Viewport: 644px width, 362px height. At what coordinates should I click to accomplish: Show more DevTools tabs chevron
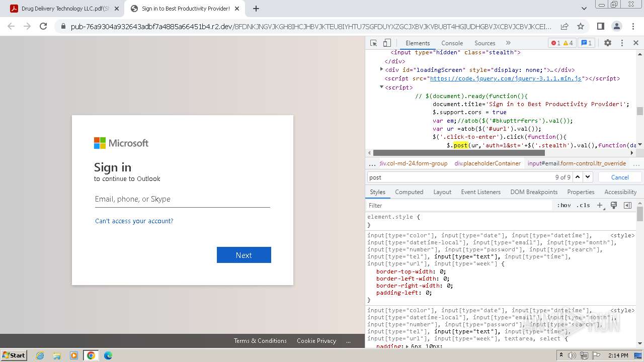508,43
